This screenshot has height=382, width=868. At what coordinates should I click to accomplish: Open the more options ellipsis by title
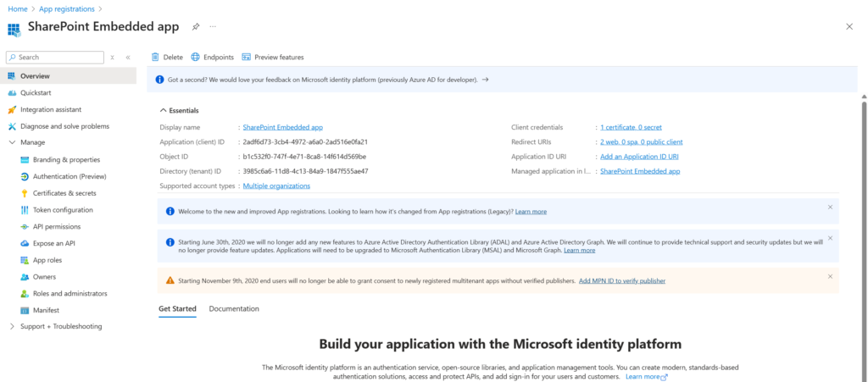213,26
